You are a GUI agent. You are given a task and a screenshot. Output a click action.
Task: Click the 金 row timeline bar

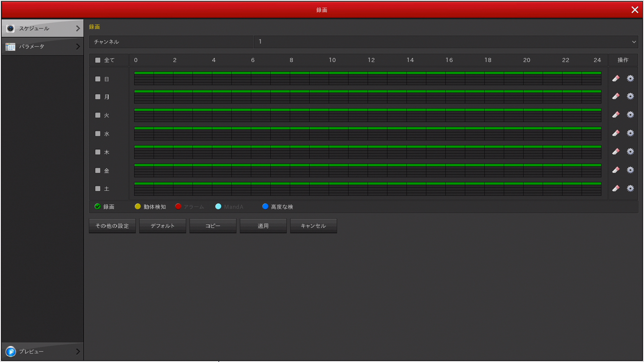point(368,170)
